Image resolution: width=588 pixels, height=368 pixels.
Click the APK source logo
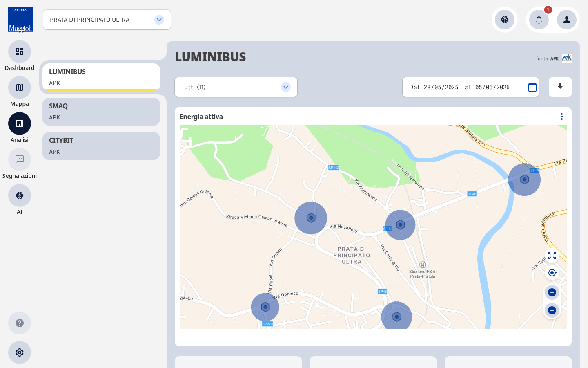(x=567, y=58)
